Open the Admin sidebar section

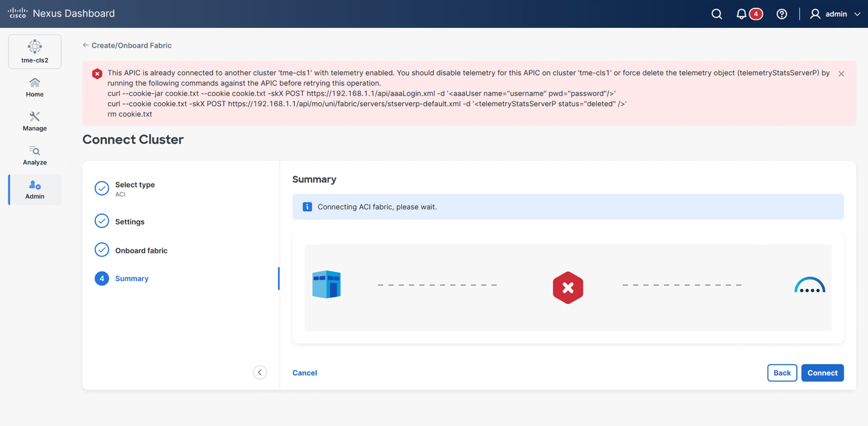[x=35, y=189]
